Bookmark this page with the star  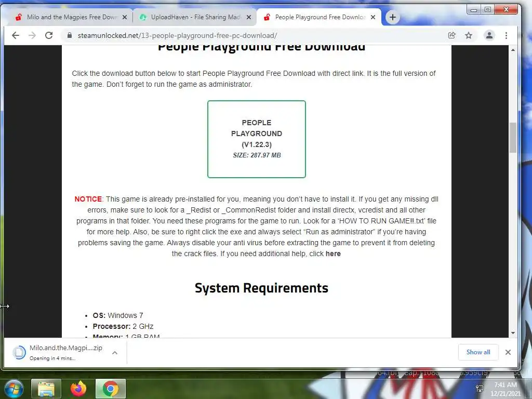point(469,35)
